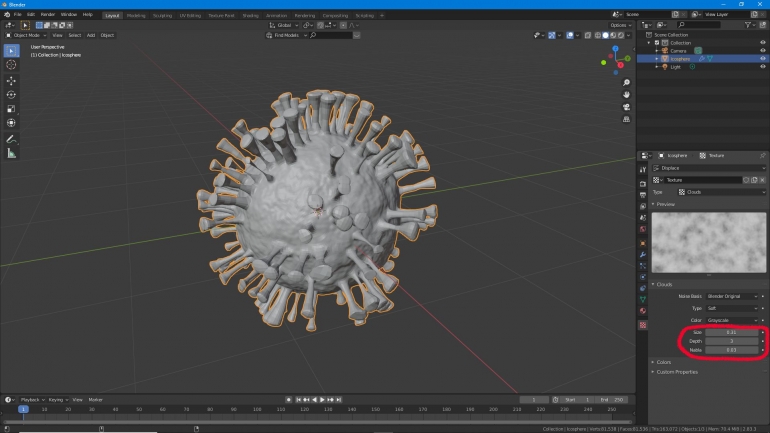Open Material properties tab icon

643,311
